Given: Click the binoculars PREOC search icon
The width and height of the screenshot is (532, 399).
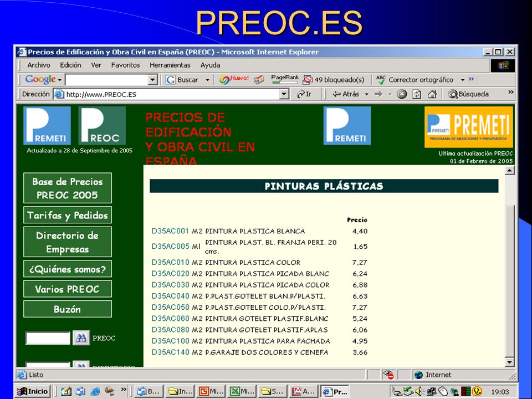Looking at the screenshot, I should pos(81,338).
